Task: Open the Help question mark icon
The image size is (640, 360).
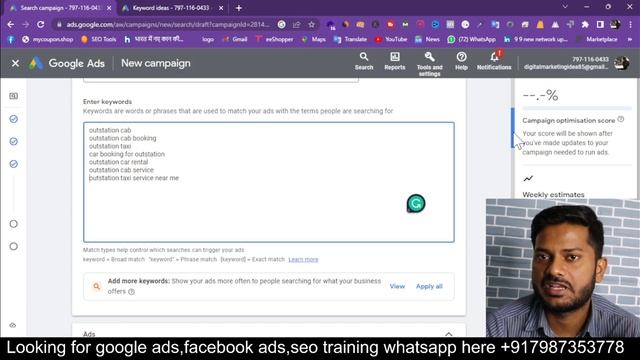Action: [461, 62]
